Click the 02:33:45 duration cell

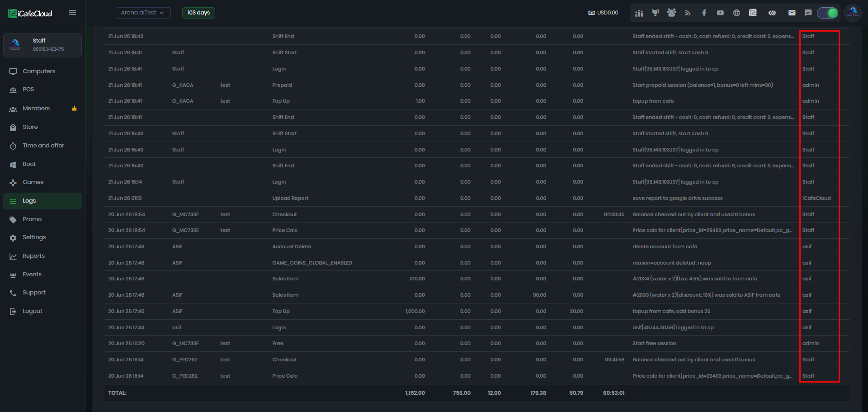(x=614, y=214)
